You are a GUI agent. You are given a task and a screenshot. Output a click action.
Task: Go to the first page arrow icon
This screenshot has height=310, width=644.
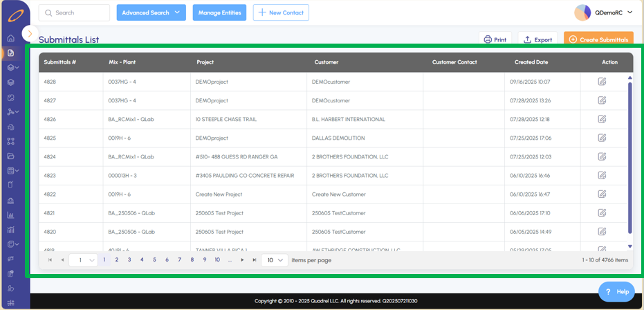50,260
